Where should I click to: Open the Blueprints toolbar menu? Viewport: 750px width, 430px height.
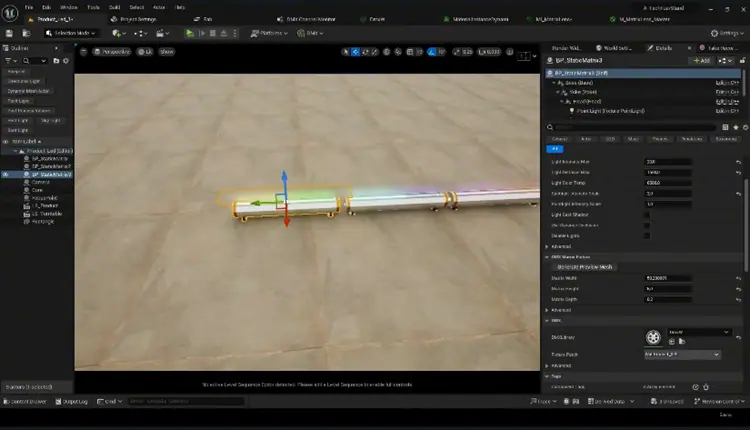pos(141,33)
